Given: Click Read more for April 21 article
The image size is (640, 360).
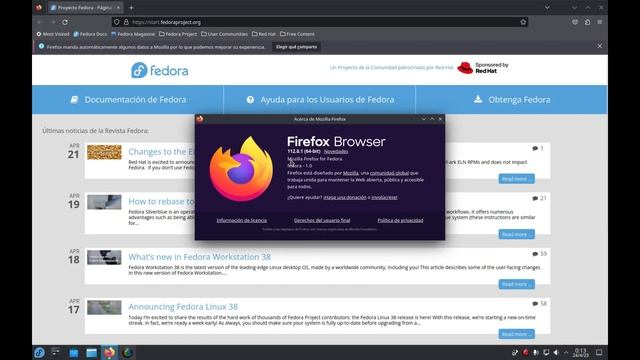Looking at the screenshot, I should pos(516,179).
